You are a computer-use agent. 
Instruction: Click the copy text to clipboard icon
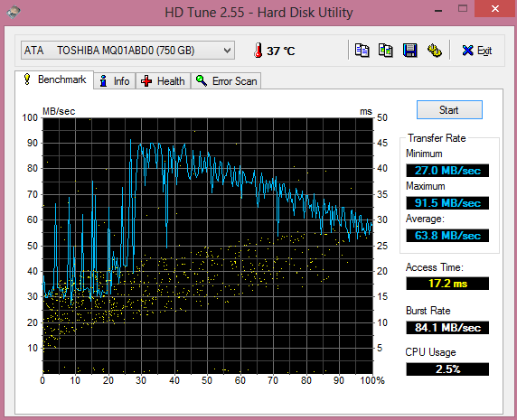click(362, 51)
